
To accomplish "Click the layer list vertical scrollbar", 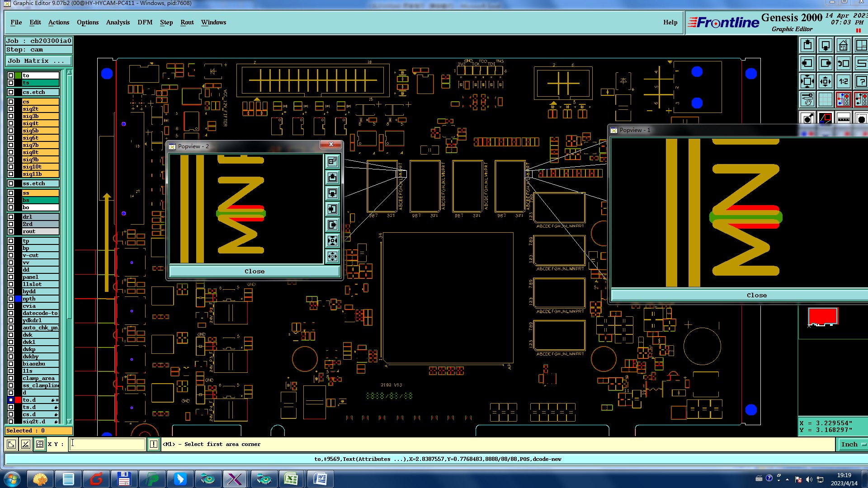I will point(69,246).
